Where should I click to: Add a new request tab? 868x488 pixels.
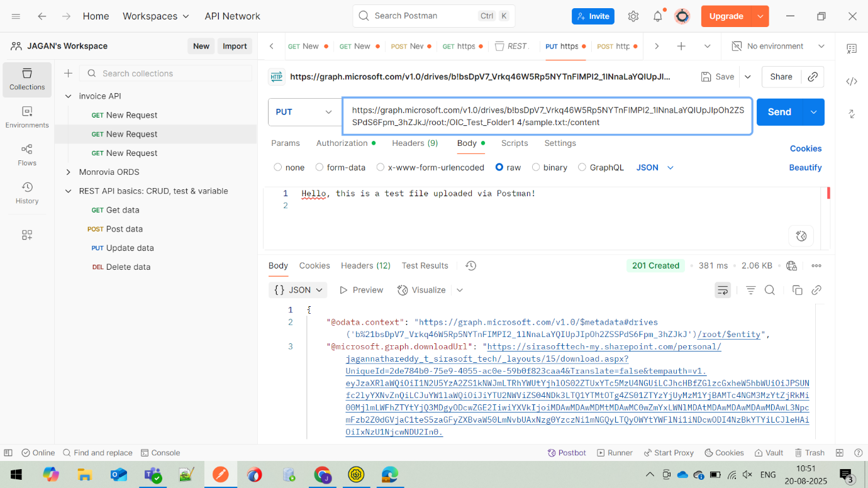click(681, 46)
